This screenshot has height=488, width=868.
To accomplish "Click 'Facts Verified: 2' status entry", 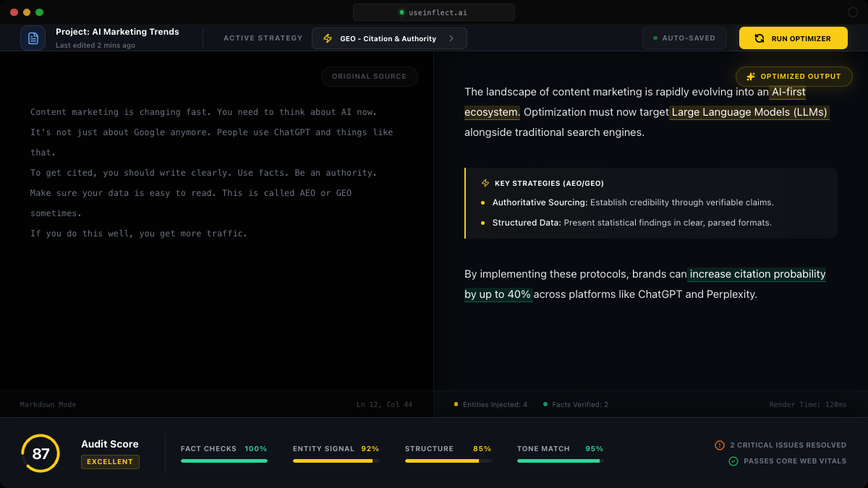I will click(576, 405).
